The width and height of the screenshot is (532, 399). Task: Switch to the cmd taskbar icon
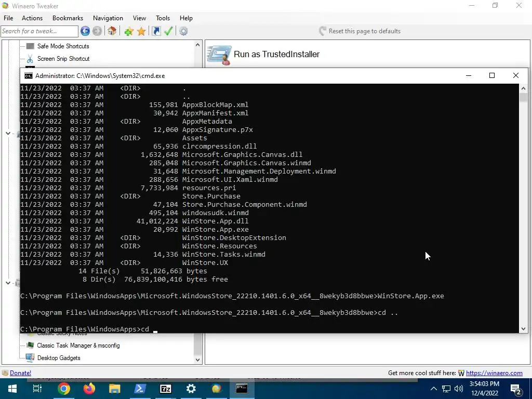click(242, 389)
